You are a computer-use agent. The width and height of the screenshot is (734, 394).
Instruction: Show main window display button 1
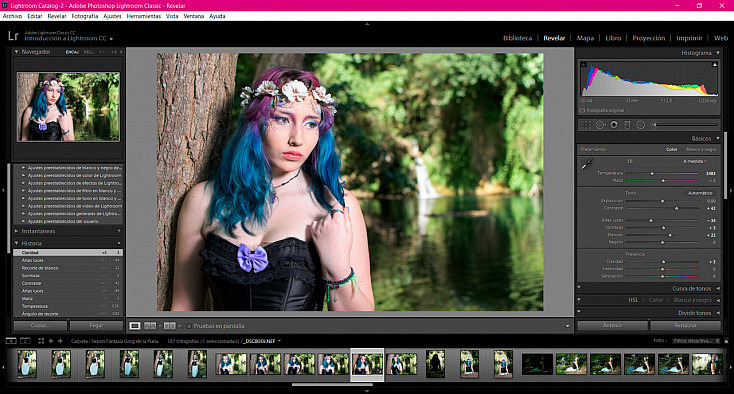[11, 341]
